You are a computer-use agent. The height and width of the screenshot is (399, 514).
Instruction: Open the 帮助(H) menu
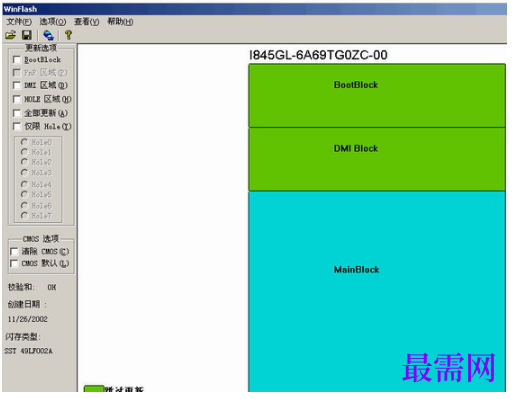tap(120, 22)
